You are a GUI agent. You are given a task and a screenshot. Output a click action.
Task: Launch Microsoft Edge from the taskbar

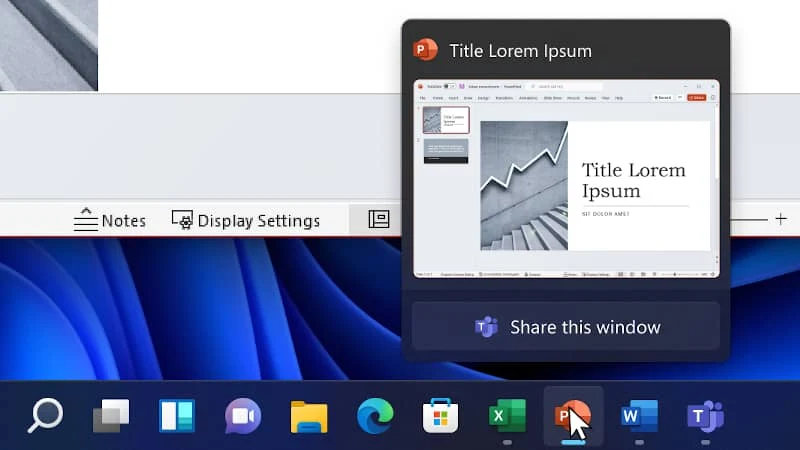click(375, 416)
